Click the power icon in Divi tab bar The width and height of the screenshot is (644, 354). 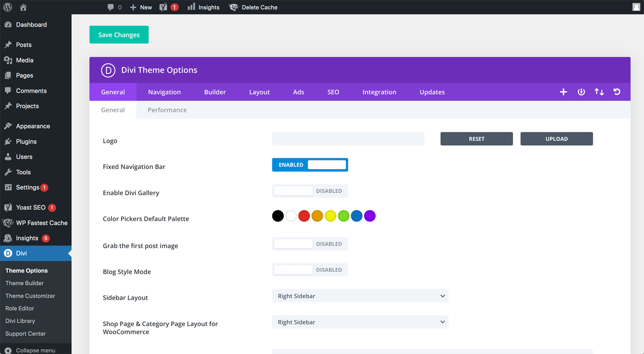[x=581, y=92]
